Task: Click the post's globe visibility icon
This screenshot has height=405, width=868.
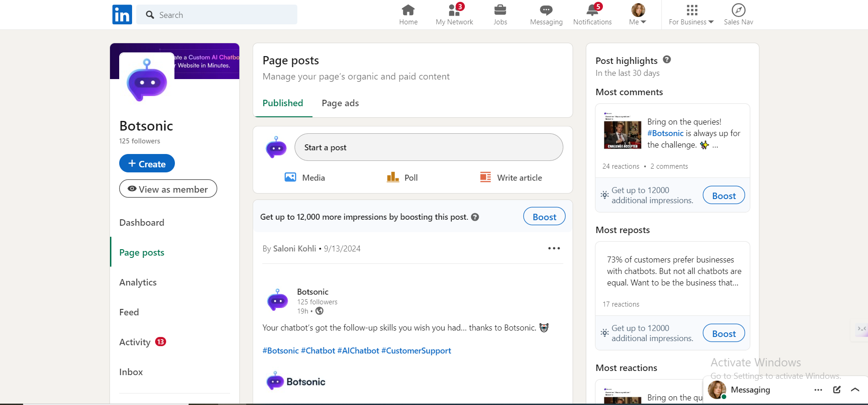Action: pyautogui.click(x=319, y=311)
